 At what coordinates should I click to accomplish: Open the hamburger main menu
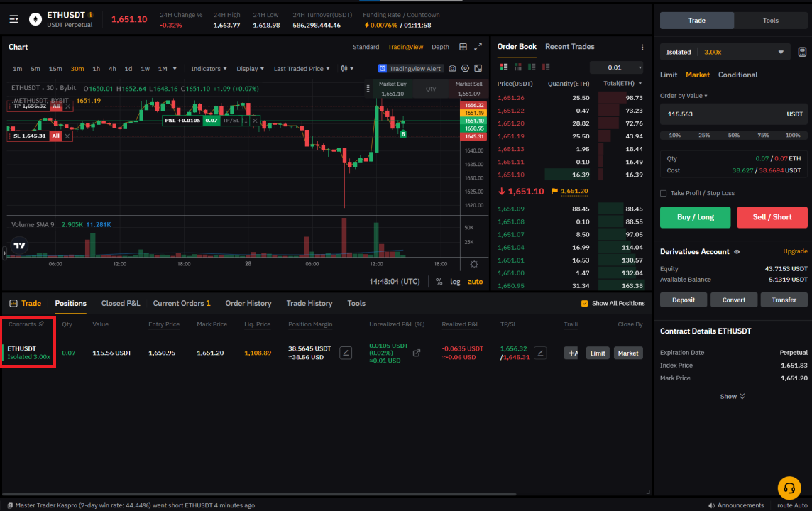coord(14,19)
